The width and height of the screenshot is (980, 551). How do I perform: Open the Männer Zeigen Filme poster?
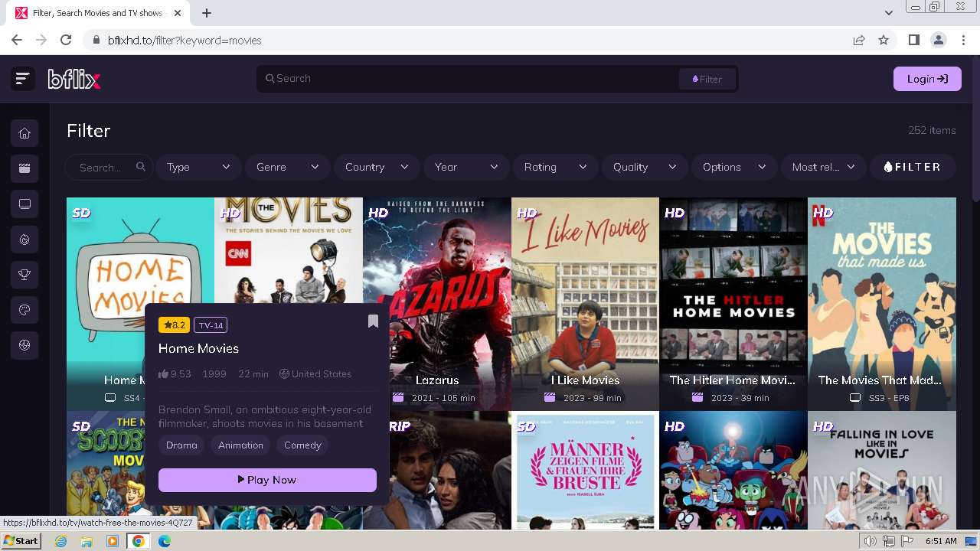pyautogui.click(x=585, y=470)
